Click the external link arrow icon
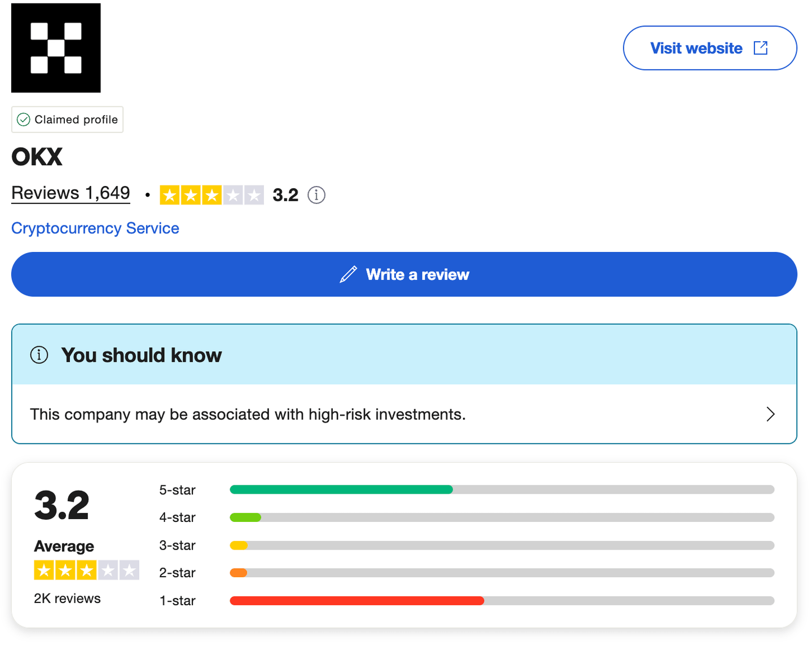812x647 pixels. 761,48
